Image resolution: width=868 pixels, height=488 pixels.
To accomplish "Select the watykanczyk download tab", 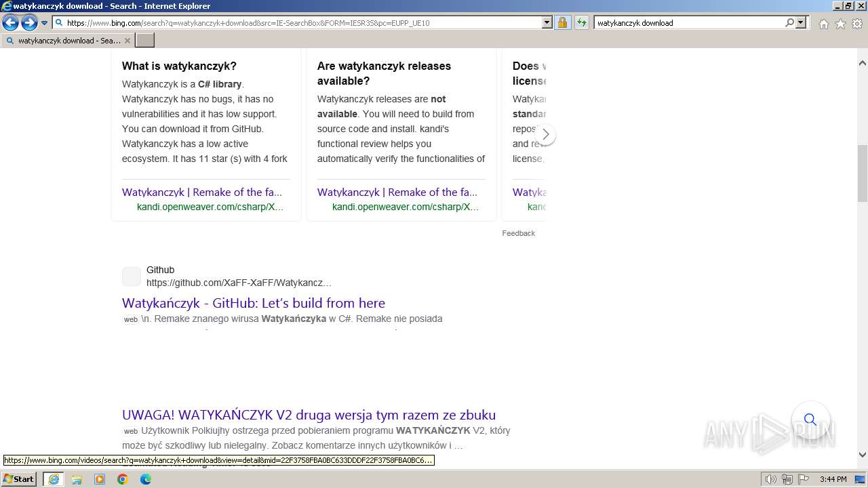I will click(66, 41).
